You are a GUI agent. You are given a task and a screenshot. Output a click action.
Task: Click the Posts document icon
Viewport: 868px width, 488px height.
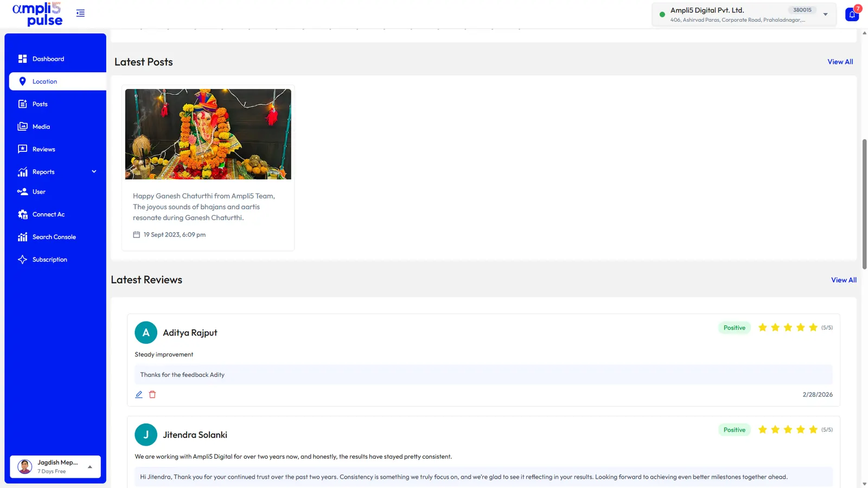[22, 104]
